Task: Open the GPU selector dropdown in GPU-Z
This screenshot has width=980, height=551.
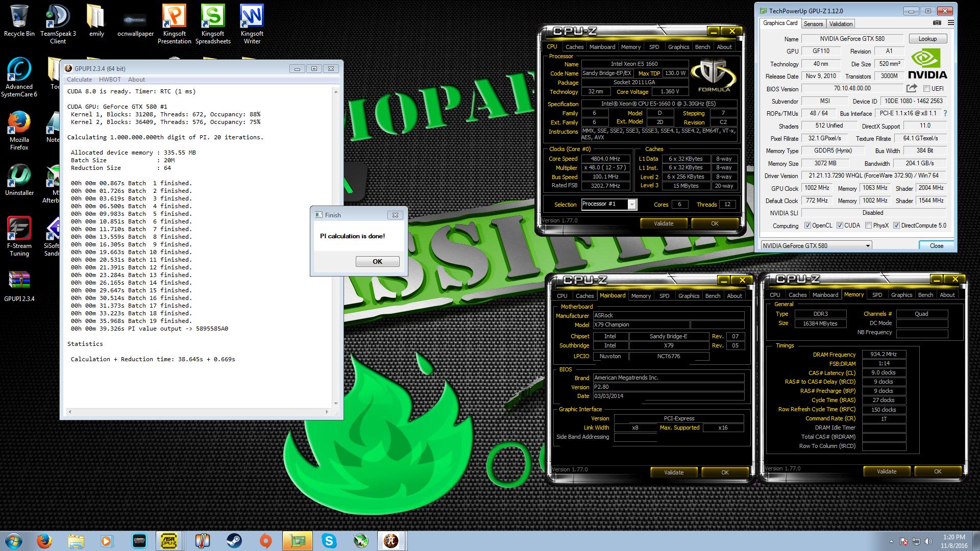Action: 816,245
